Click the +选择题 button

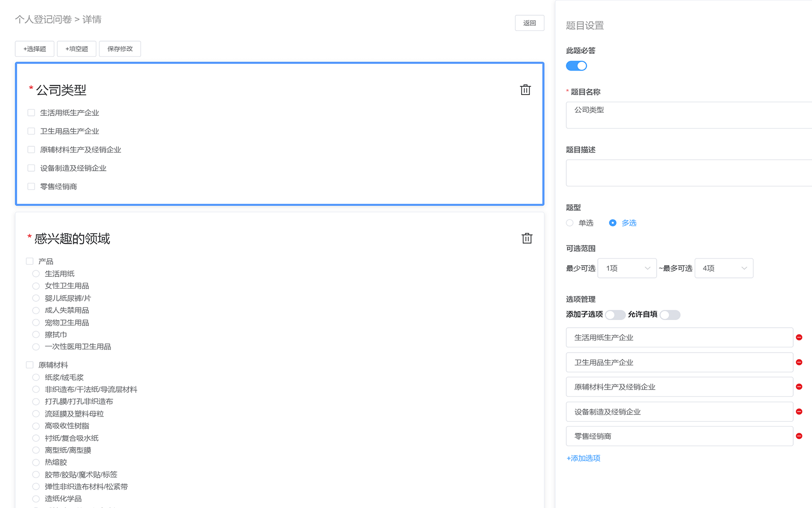[35, 49]
